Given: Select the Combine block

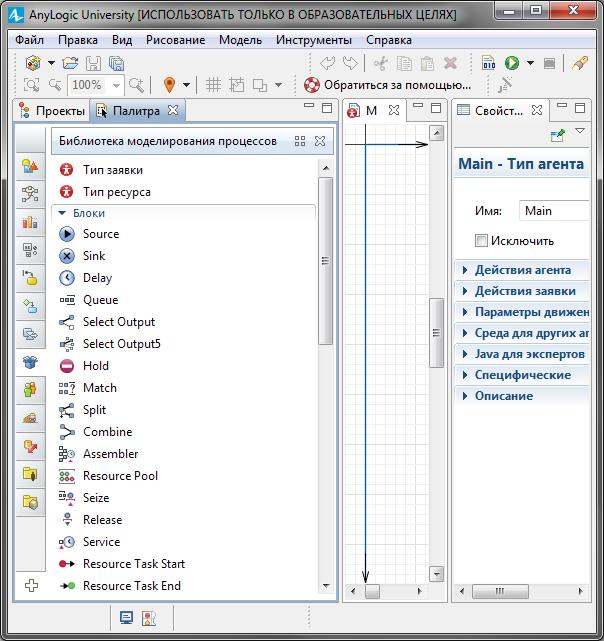Looking at the screenshot, I should point(108,432).
